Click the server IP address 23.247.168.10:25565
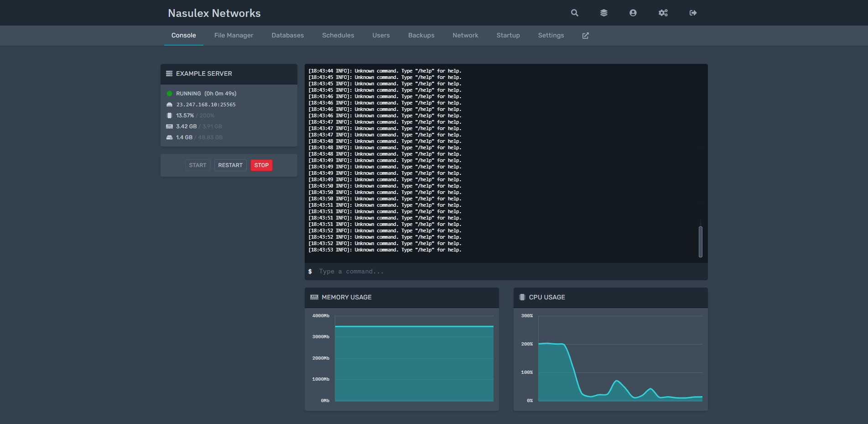Screen dimensions: 868x424 206,105
